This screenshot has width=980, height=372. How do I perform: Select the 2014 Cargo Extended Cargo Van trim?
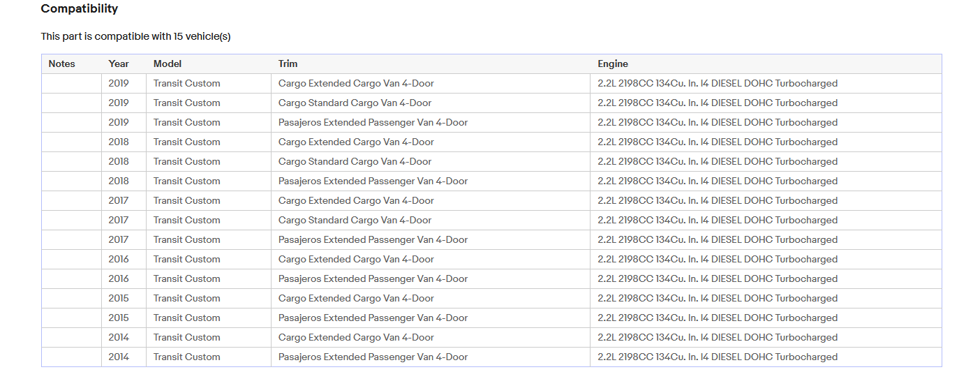pyautogui.click(x=356, y=337)
